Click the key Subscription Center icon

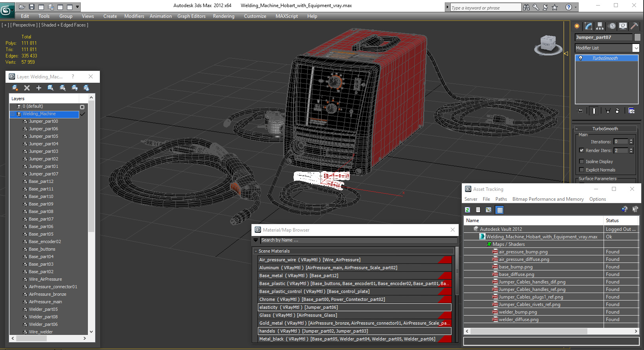535,7
